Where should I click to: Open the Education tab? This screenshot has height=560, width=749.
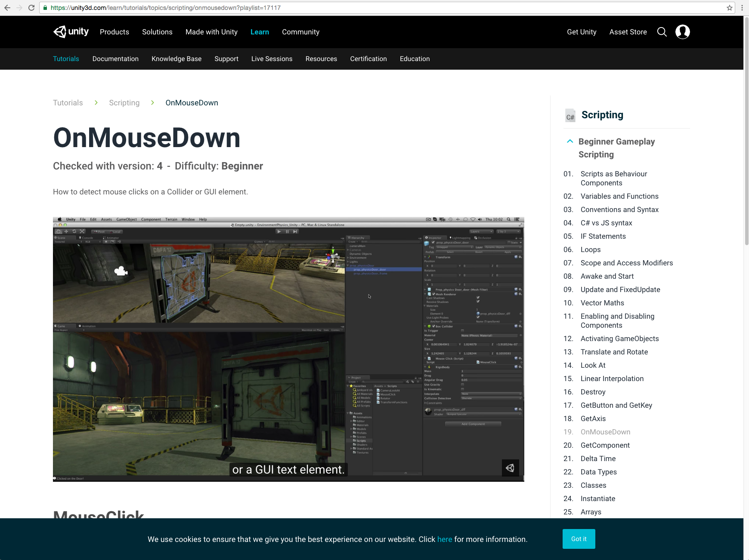415,59
